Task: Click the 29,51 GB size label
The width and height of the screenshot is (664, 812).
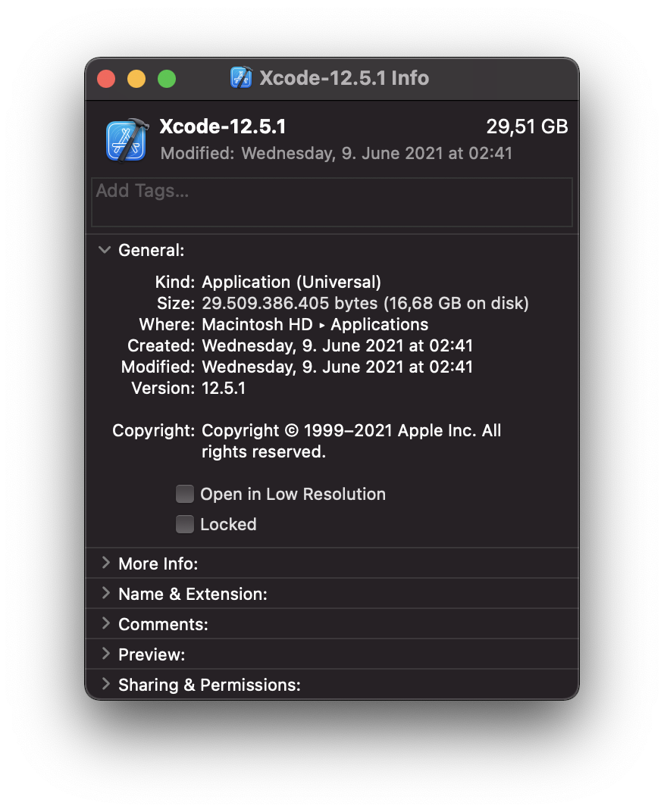Action: click(527, 126)
